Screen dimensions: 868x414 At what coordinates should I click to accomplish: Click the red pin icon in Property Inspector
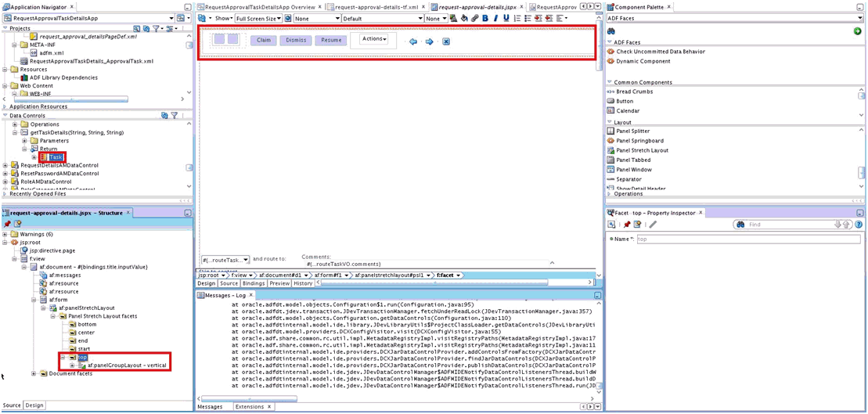pos(627,225)
